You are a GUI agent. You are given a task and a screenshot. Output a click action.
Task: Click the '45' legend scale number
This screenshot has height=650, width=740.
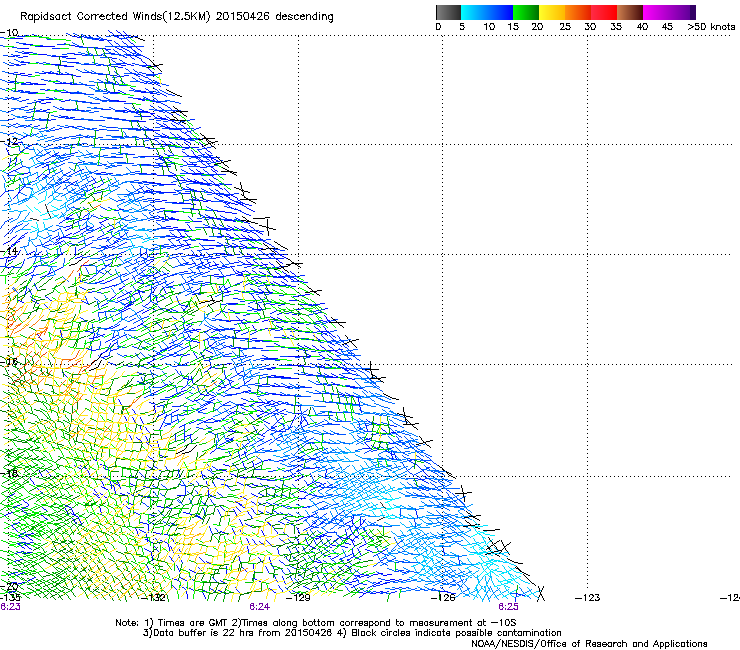(x=667, y=27)
